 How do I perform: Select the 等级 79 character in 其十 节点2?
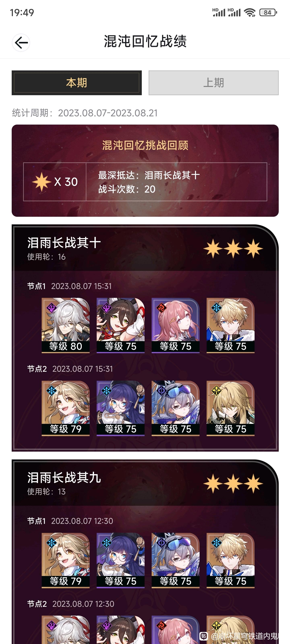tap(66, 408)
